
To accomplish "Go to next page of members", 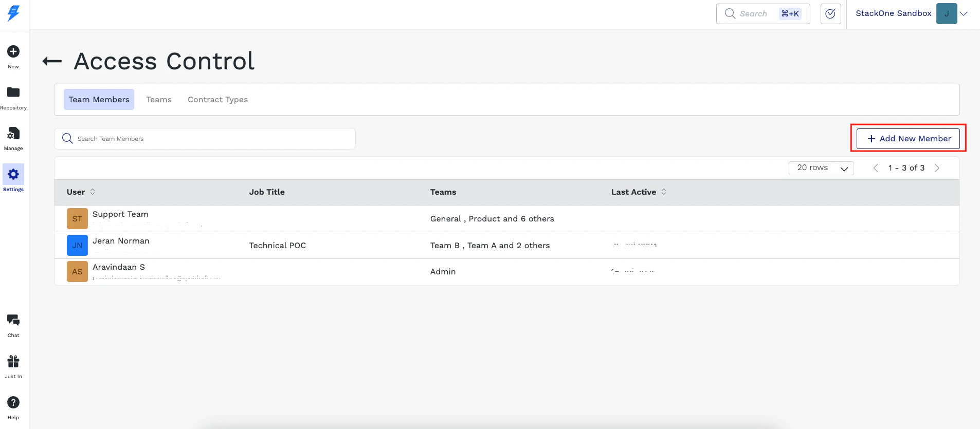I will (x=937, y=168).
